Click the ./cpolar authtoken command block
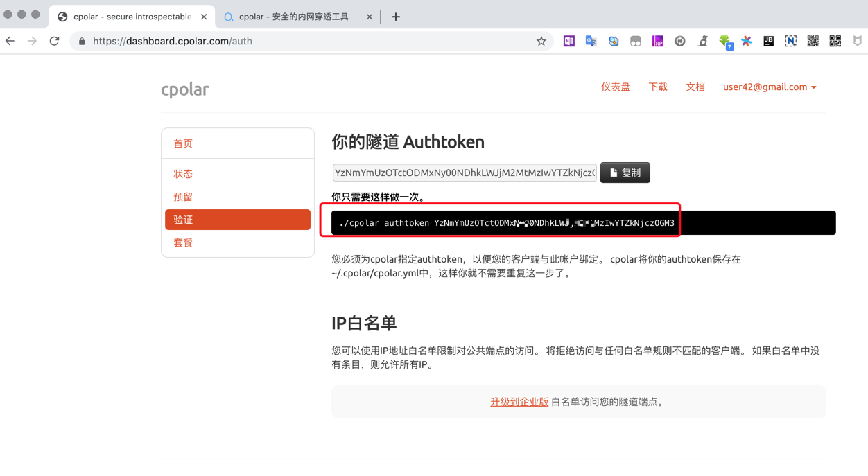868x476 pixels. tap(584, 223)
